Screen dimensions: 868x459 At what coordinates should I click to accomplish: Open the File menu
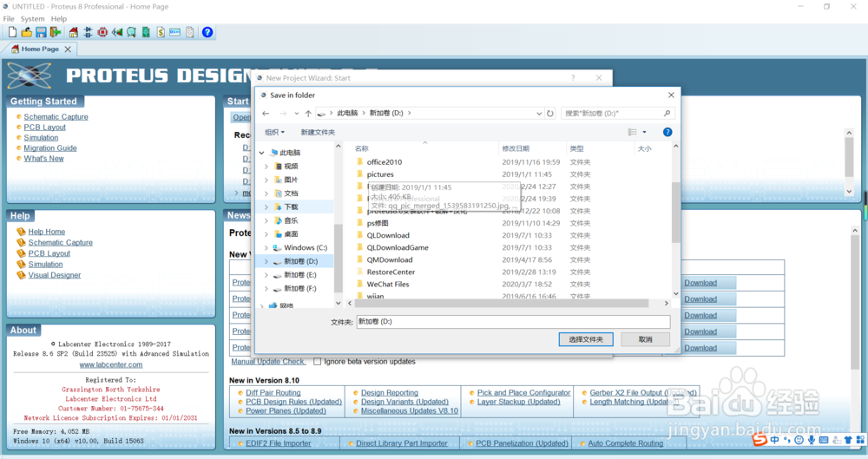click(9, 19)
